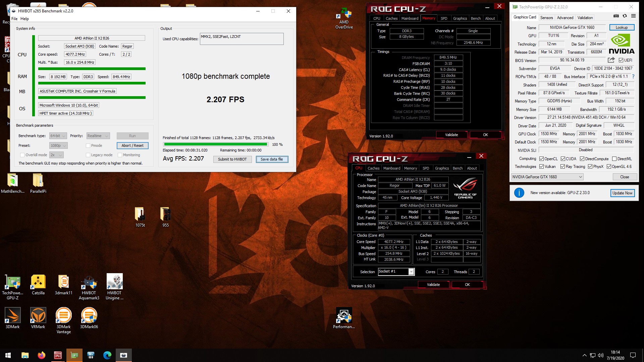Viewport: 644px width, 362px height.
Task: Launch HWBOT Aquamark3 shortcut
Action: [x=89, y=287]
